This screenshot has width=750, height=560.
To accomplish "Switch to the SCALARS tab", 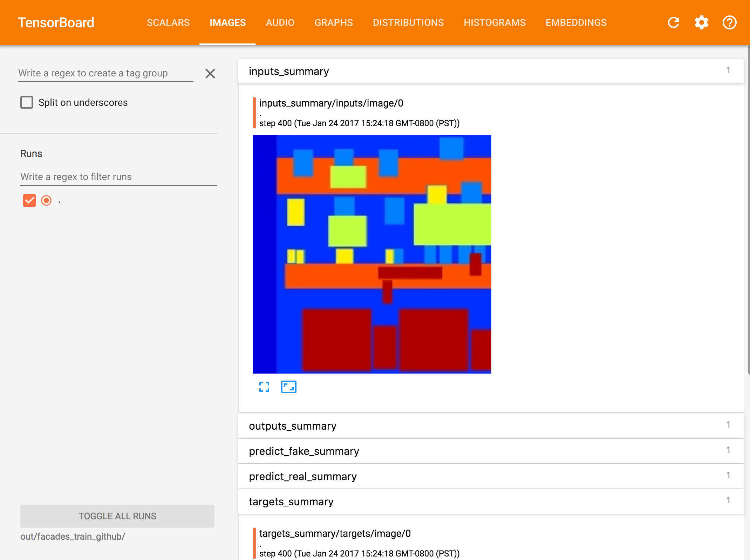I will point(168,23).
